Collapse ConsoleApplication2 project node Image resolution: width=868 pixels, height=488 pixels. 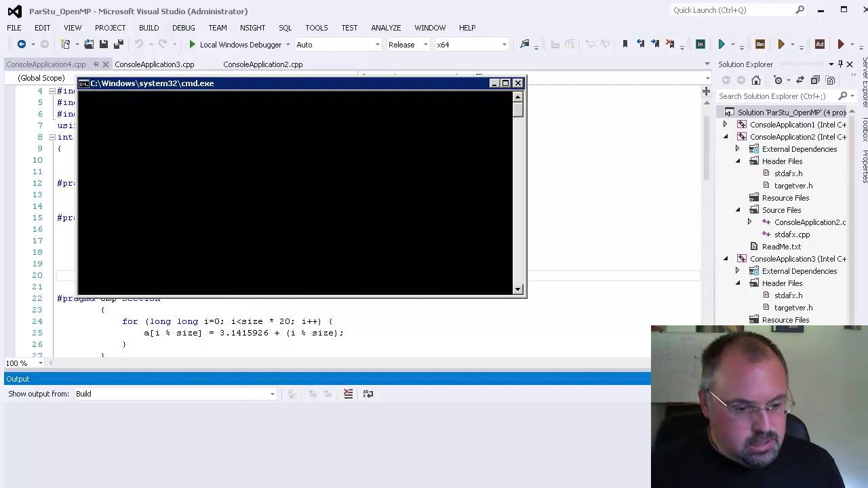[x=725, y=137]
